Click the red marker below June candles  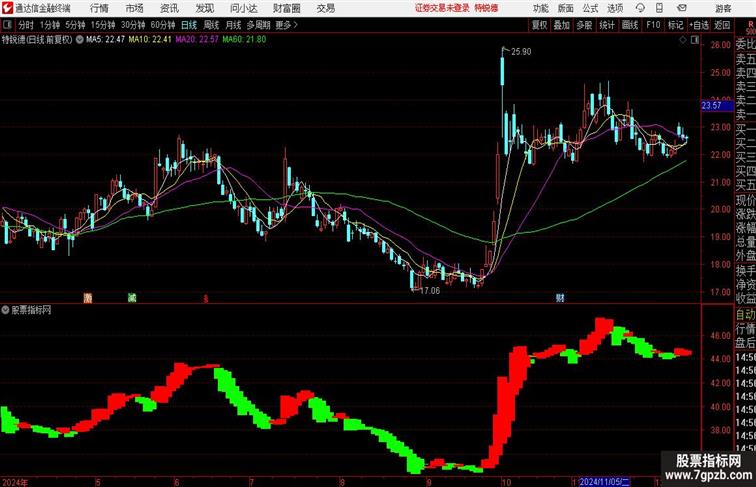[206, 298]
